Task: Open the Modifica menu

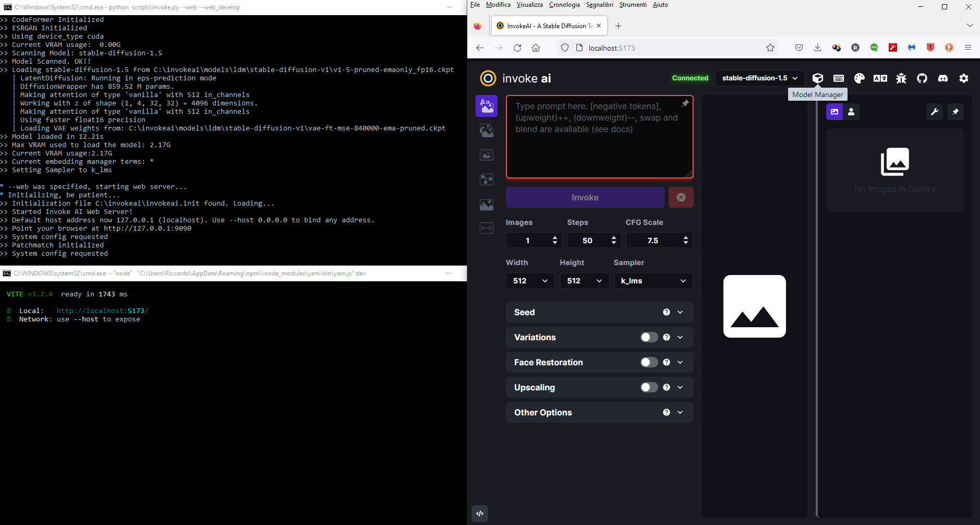Action: (x=498, y=5)
